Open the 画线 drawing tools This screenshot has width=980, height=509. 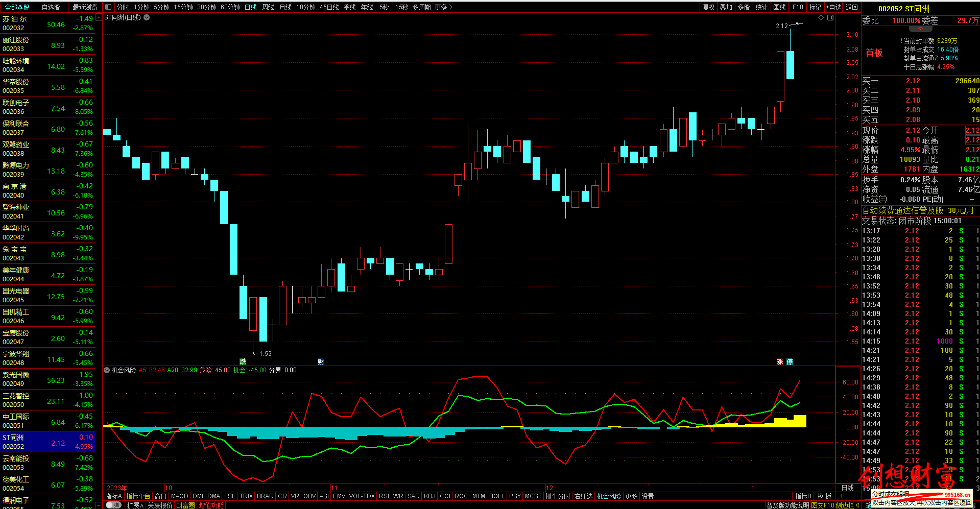pos(779,7)
